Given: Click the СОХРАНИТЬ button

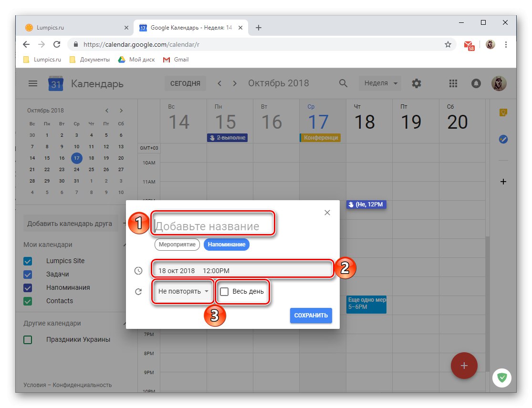Looking at the screenshot, I should (311, 315).
